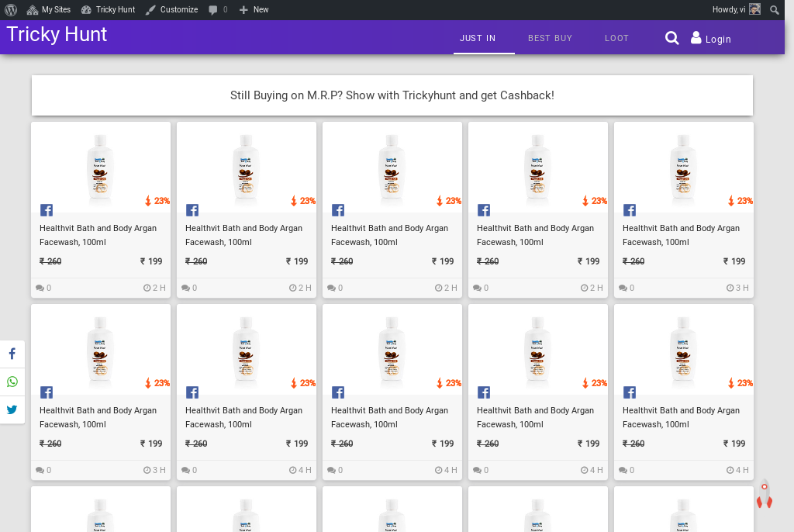Screen dimensions: 794x532
Task: Click the Login link
Action: [x=718, y=39]
